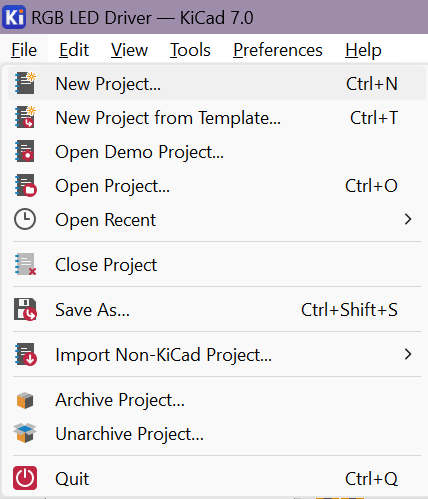
Task: Open the View menu
Action: 129,50
